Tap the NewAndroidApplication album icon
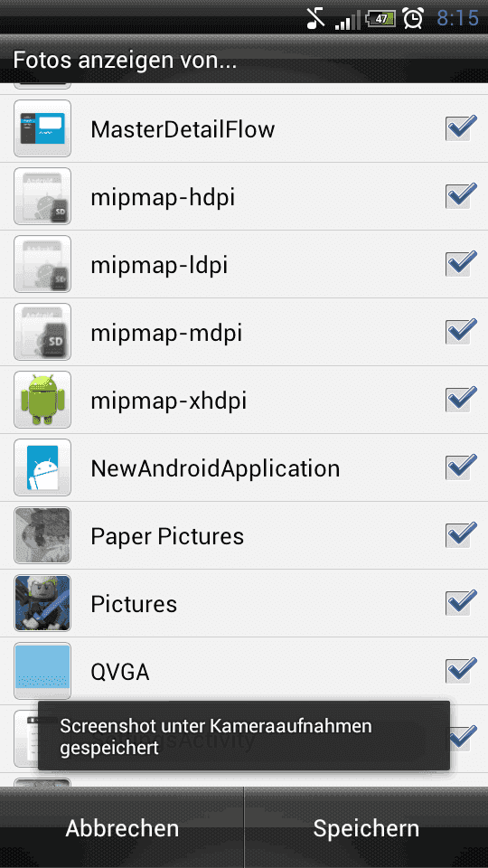Viewport: 488px width, 868px height. click(42, 467)
